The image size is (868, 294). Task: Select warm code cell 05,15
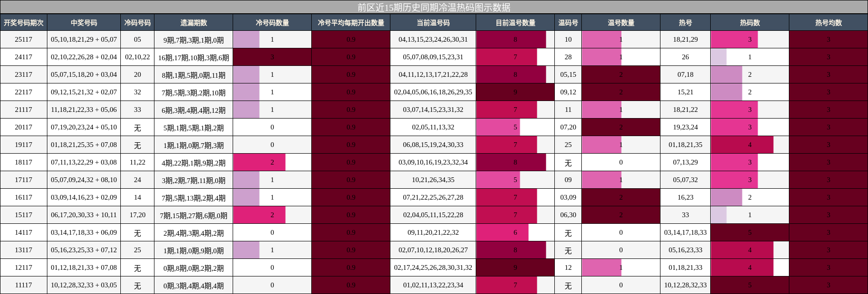point(568,74)
